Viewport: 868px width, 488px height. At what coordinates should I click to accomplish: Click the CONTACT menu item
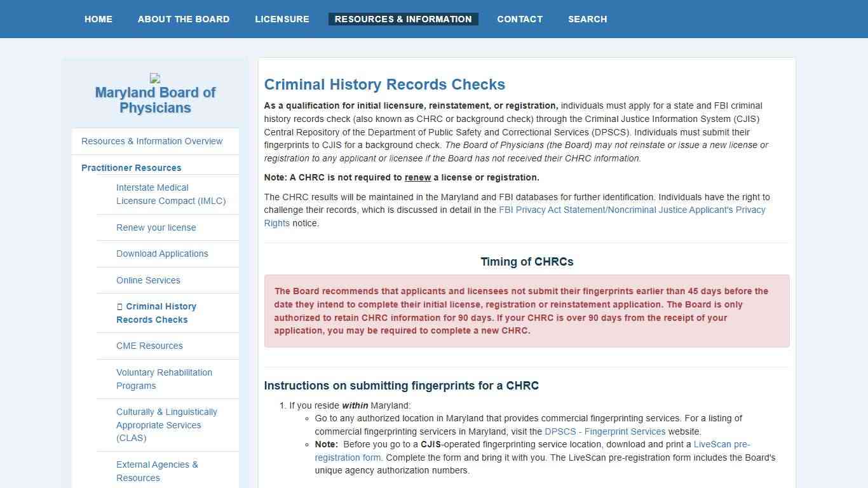click(520, 19)
